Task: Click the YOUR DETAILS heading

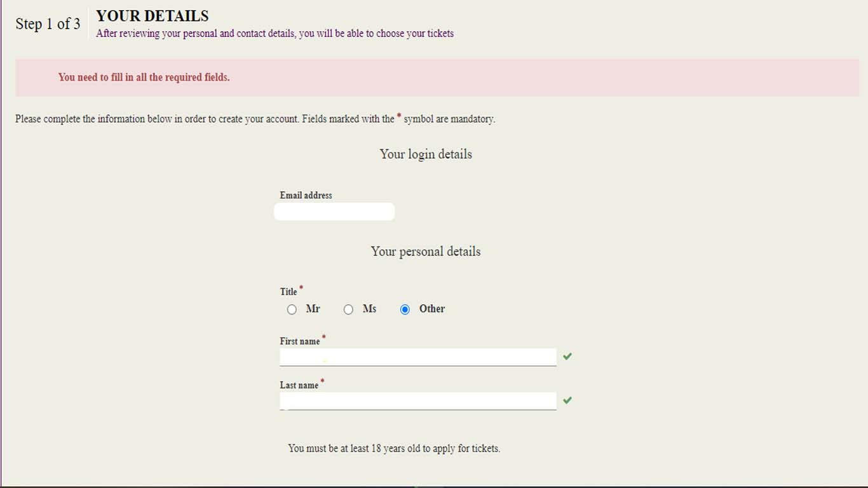Action: click(153, 16)
